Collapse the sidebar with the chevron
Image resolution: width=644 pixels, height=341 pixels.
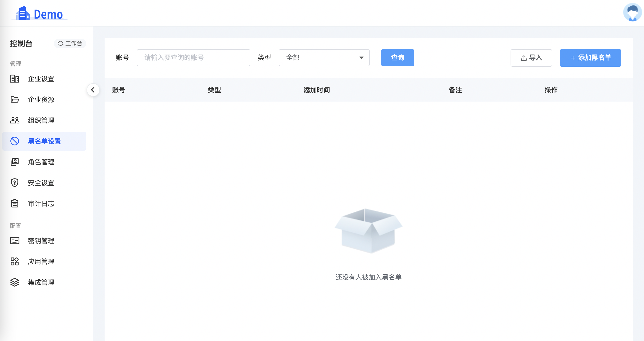[93, 90]
